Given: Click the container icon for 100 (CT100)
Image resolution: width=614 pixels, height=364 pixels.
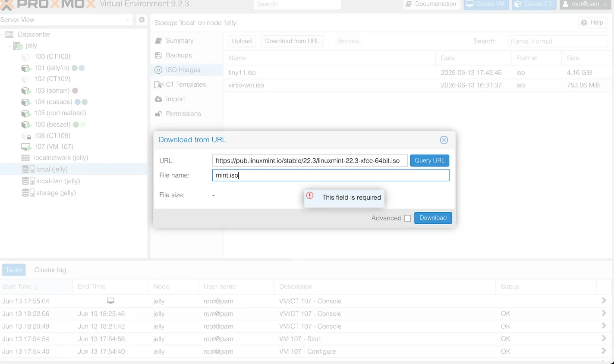Looking at the screenshot, I should (25, 56).
